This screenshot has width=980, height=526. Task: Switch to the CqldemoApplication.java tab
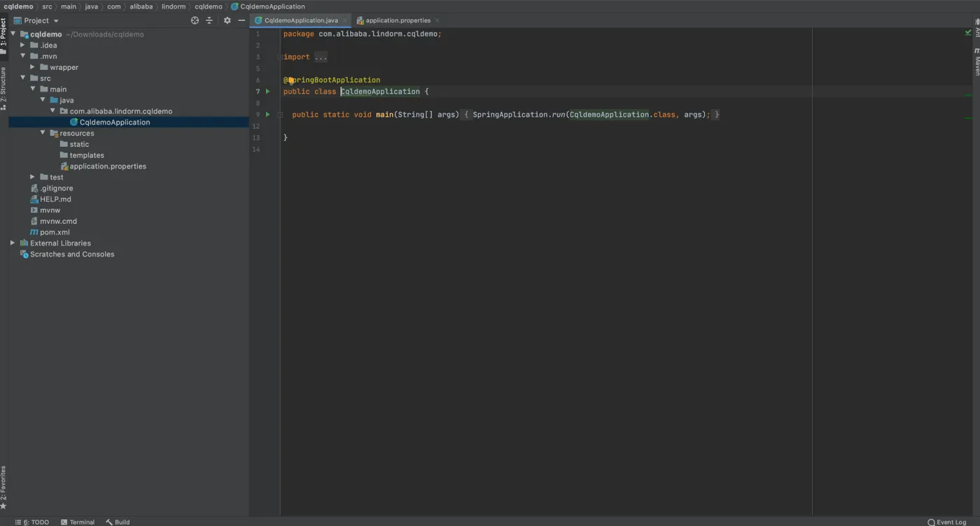[301, 21]
